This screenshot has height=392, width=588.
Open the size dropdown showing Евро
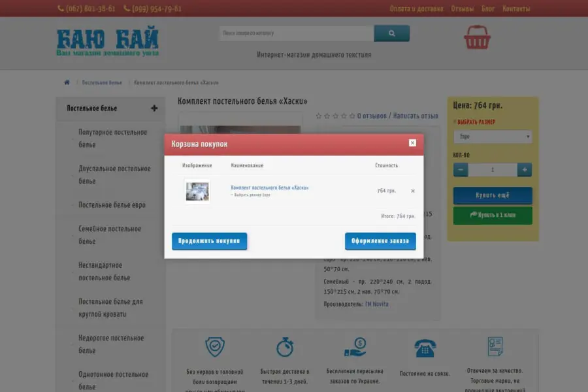[x=493, y=137]
